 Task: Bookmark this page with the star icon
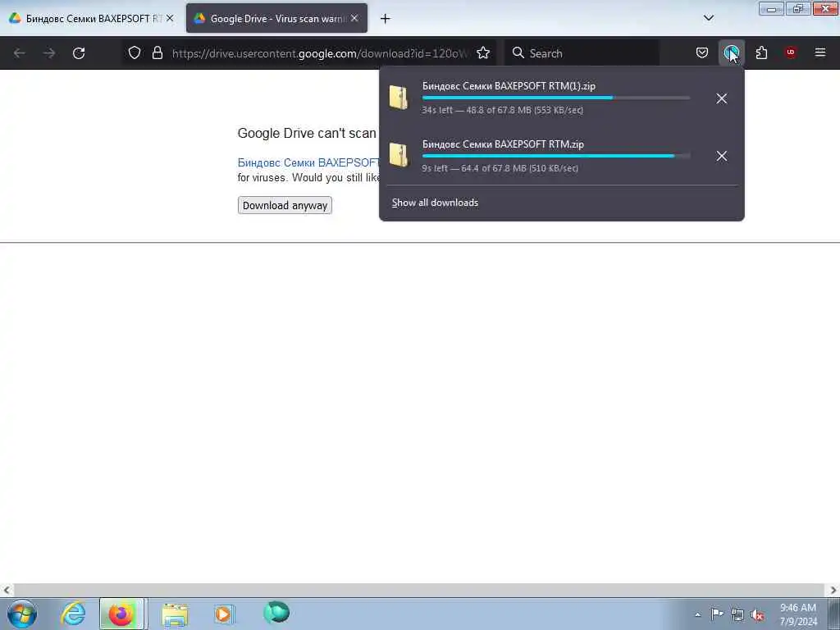tap(483, 52)
